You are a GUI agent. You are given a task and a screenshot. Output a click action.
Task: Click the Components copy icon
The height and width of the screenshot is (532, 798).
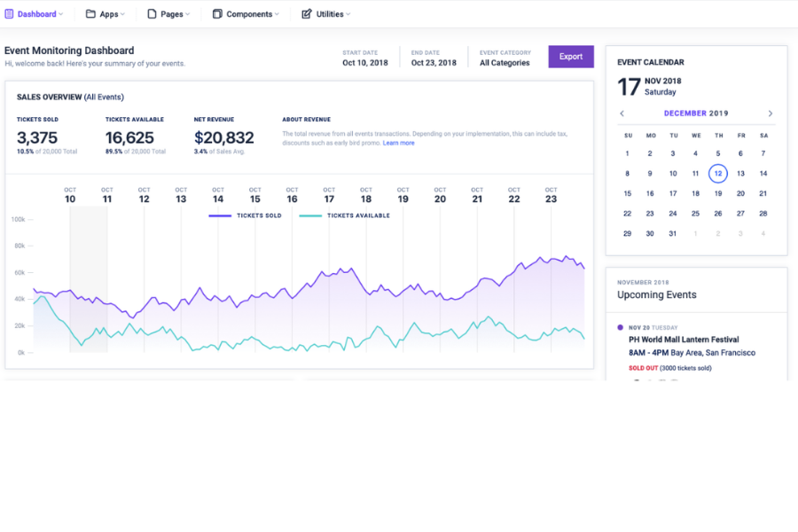pyautogui.click(x=217, y=14)
